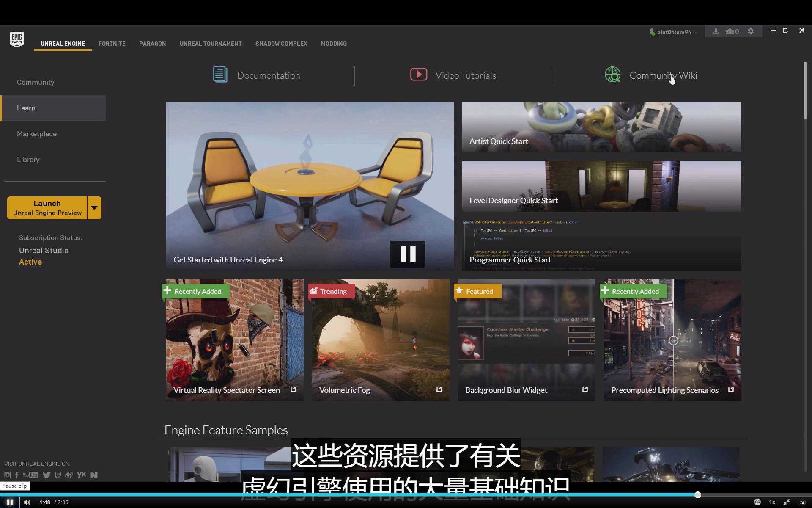The width and height of the screenshot is (812, 508).
Task: Click the Unreal Studio subscription text
Action: 44,251
